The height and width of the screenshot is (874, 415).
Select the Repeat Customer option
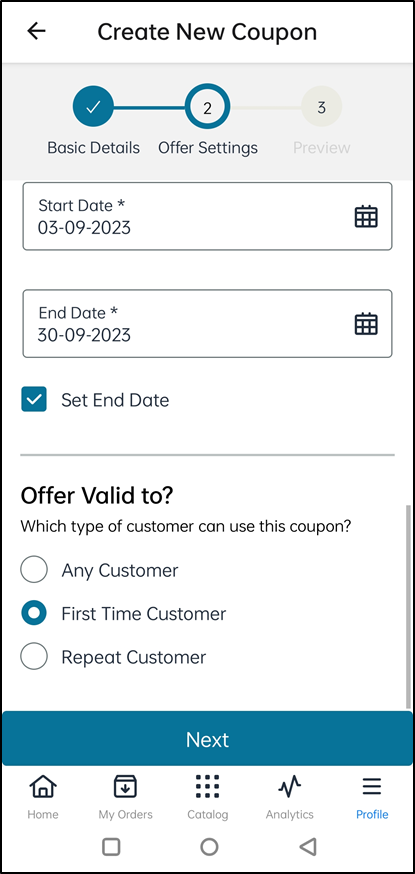[34, 657]
